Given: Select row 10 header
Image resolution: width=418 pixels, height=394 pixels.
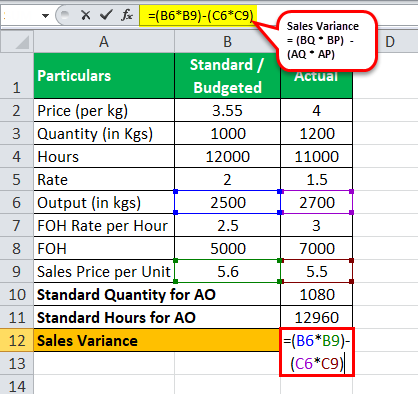Looking at the screenshot, I should (17, 294).
